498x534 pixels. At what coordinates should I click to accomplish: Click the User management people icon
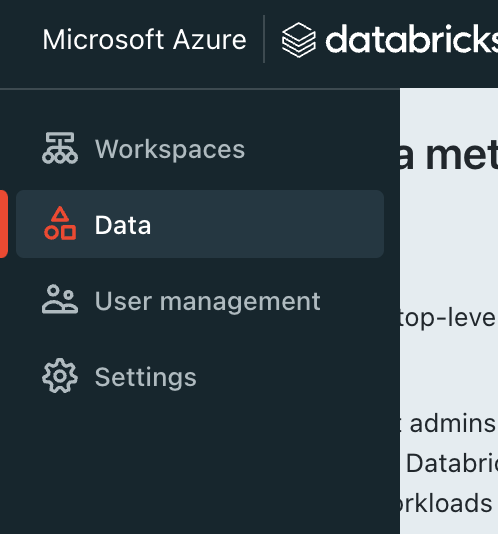[x=60, y=299]
